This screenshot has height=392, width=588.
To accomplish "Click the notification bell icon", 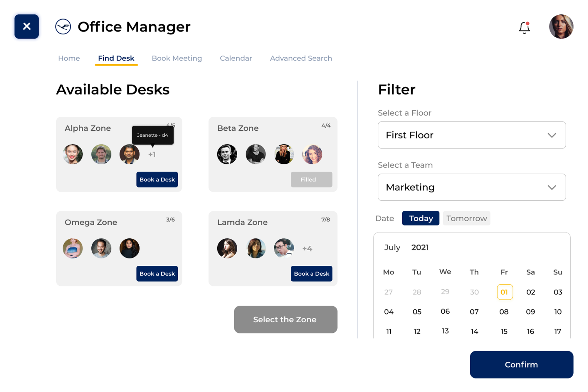I will pyautogui.click(x=524, y=28).
